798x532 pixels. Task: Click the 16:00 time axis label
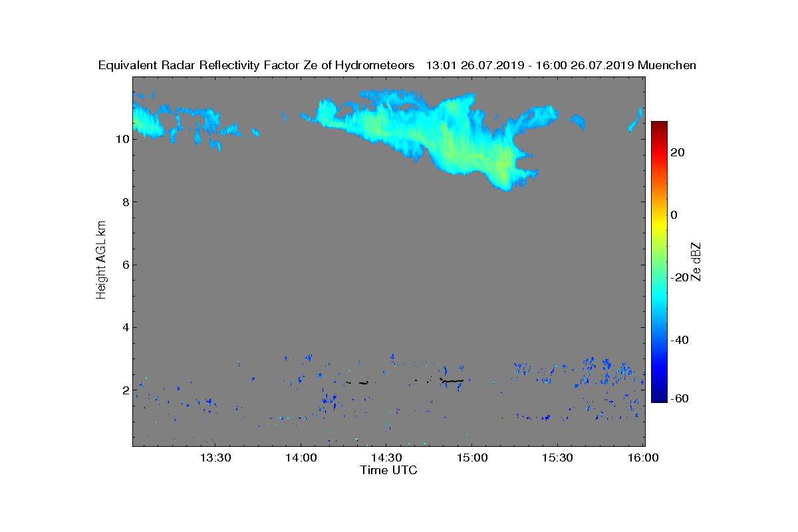tap(643, 458)
